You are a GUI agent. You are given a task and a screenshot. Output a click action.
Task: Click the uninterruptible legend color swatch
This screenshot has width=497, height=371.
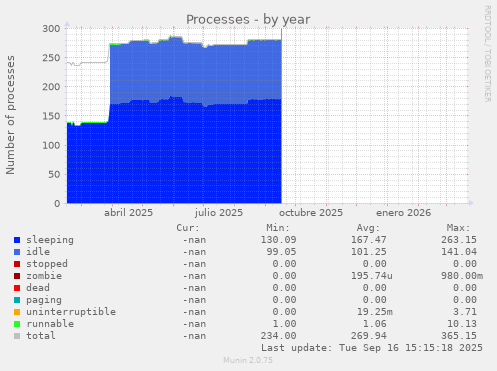(17, 312)
